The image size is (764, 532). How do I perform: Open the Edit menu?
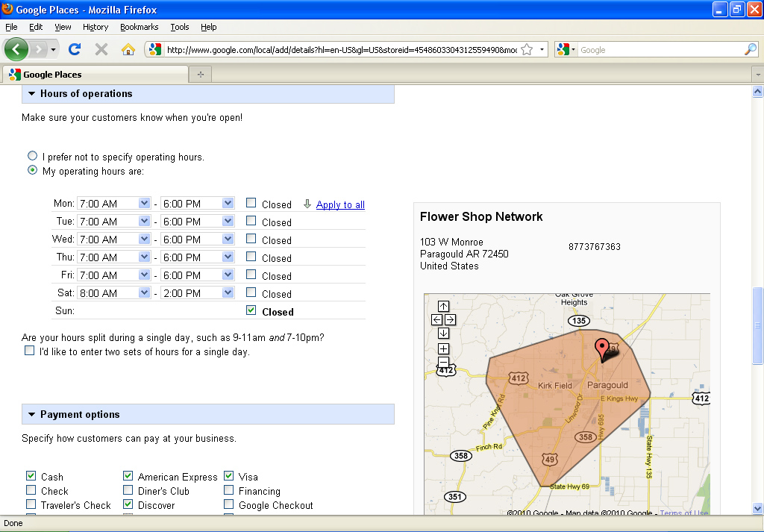coord(36,27)
